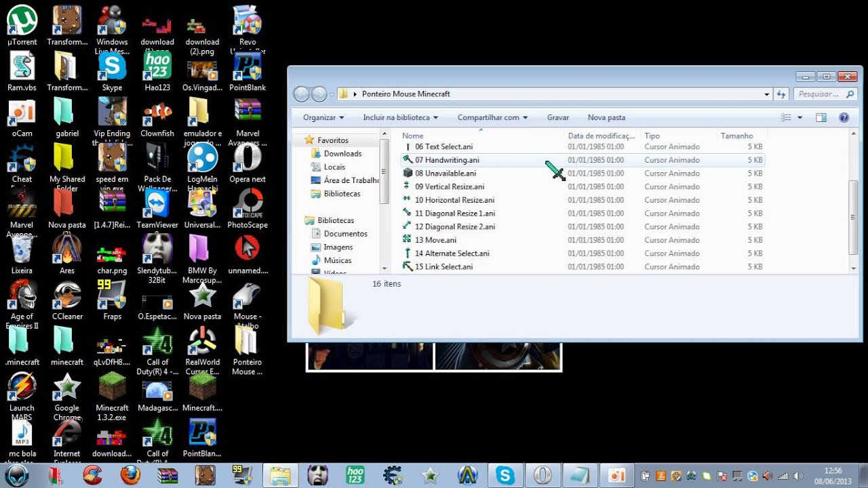
Task: Toggle the preview pane button
Action: [x=821, y=117]
